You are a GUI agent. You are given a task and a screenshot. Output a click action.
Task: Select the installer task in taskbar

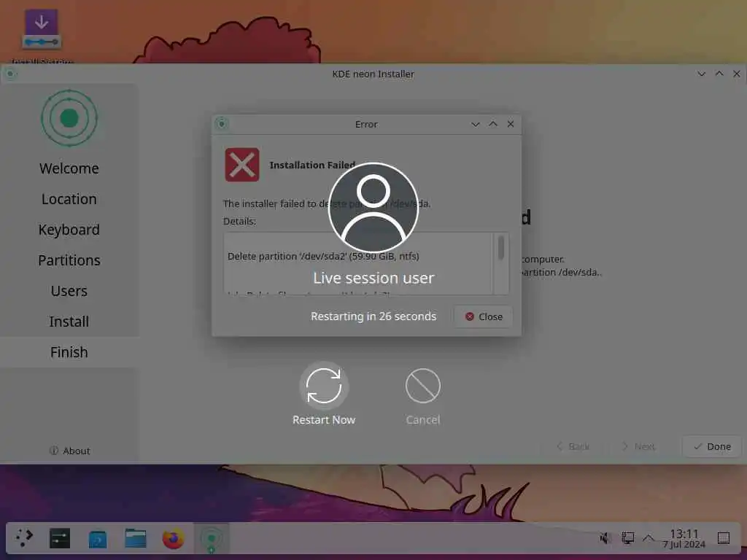(212, 539)
